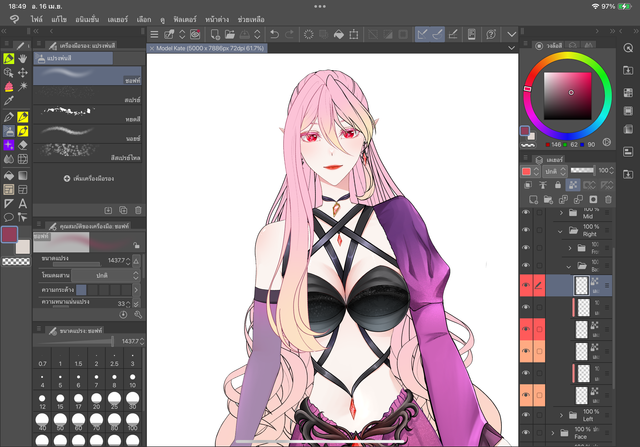Click the Fill bucket command bar icon
This screenshot has width=640, height=447.
coord(339,34)
